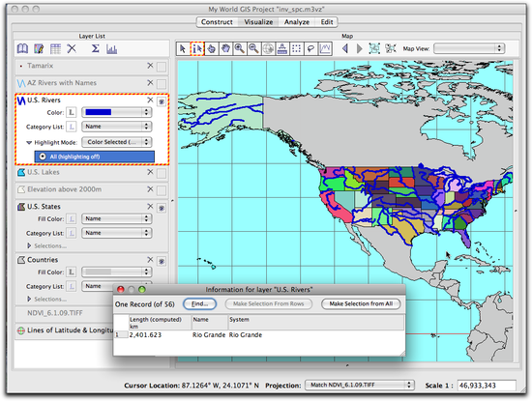Go to previous map view arrow
The width and height of the screenshot is (532, 401).
[345, 49]
